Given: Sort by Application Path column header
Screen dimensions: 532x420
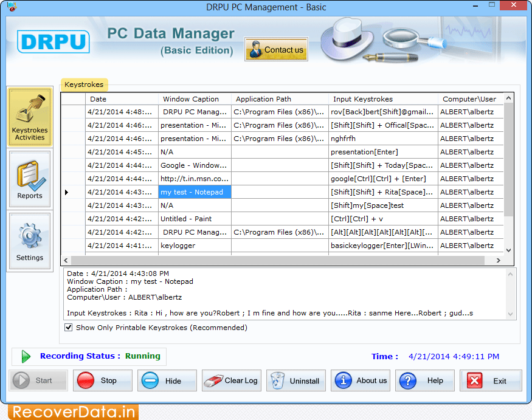Looking at the screenshot, I should 280,99.
